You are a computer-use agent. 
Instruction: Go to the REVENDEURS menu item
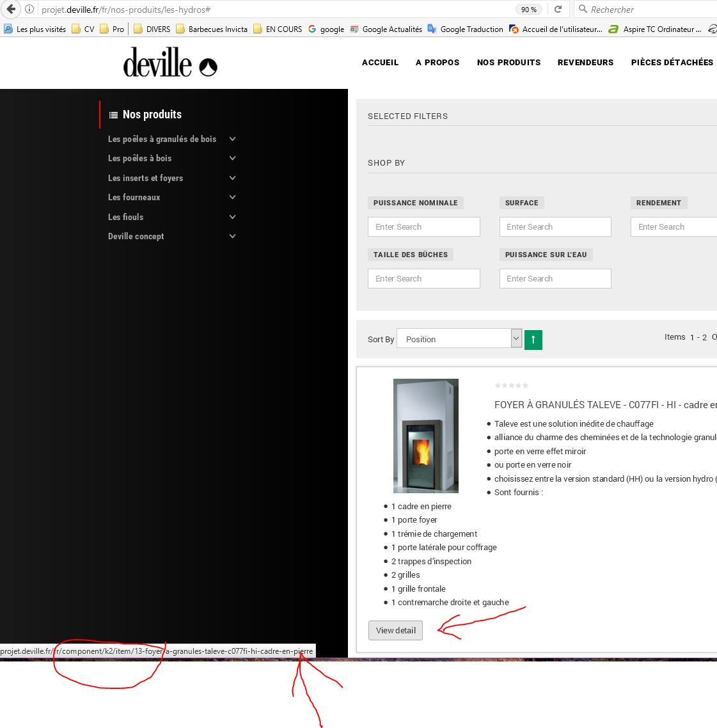click(x=585, y=62)
